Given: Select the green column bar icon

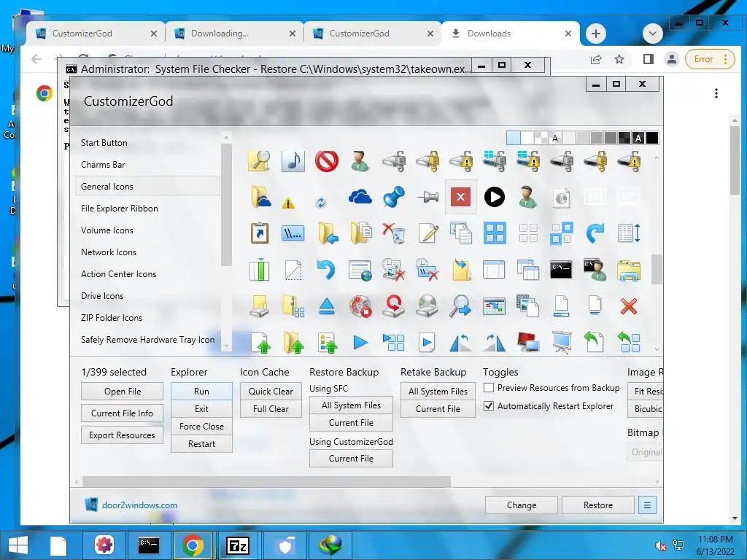Looking at the screenshot, I should [259, 270].
